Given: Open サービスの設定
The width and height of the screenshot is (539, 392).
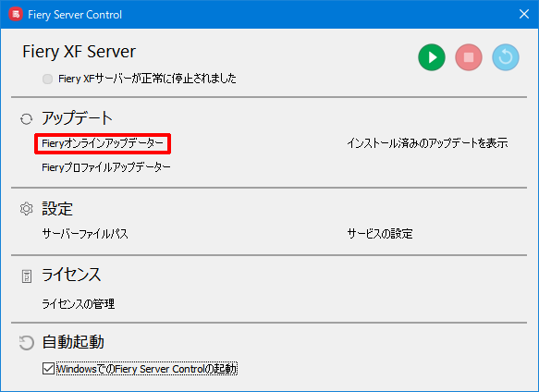Looking at the screenshot, I should coord(380,234).
